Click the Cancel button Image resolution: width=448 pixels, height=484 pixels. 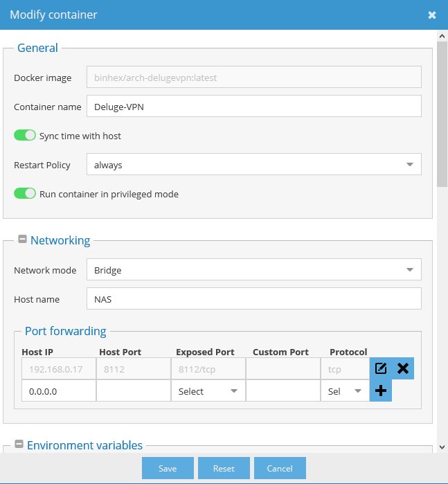[280, 468]
